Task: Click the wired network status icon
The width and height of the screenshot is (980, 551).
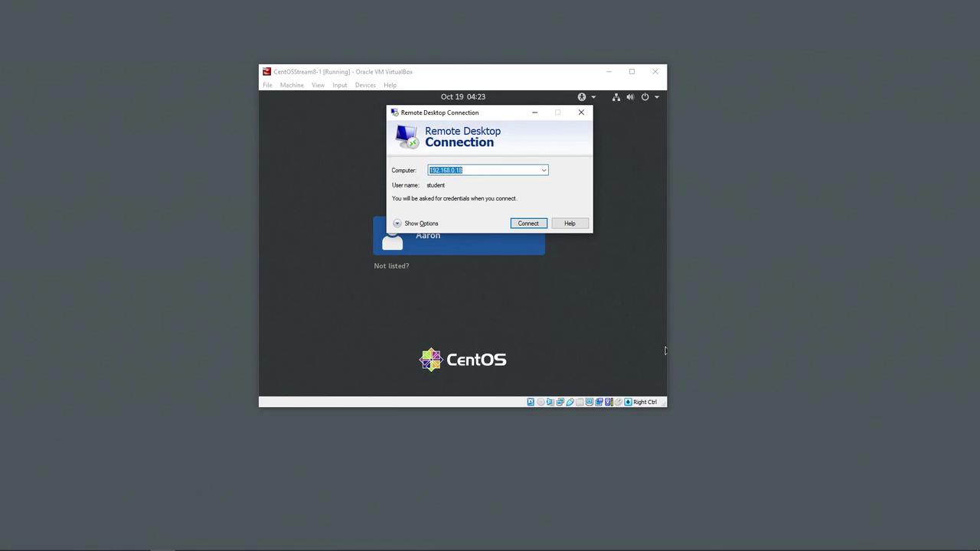Action: (616, 97)
